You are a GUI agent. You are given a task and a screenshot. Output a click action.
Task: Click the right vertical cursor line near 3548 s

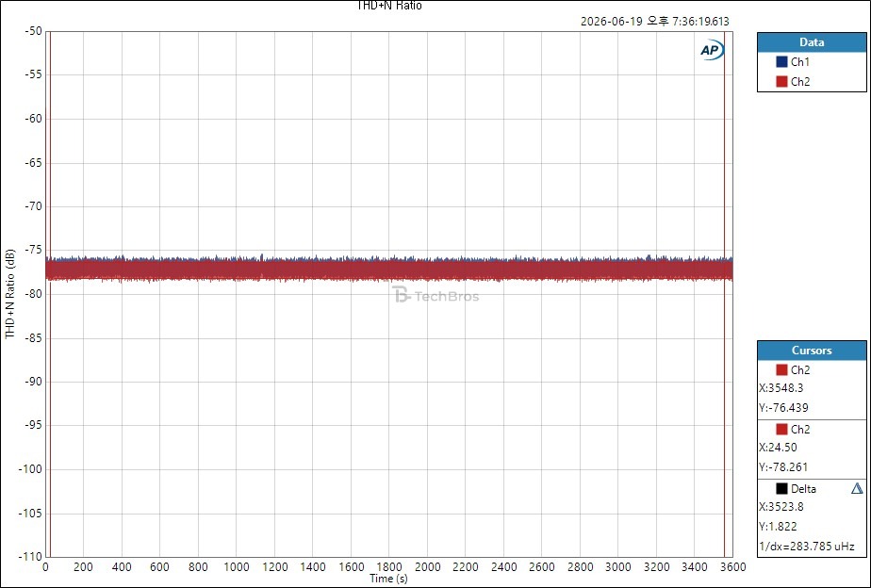pyautogui.click(x=724, y=294)
